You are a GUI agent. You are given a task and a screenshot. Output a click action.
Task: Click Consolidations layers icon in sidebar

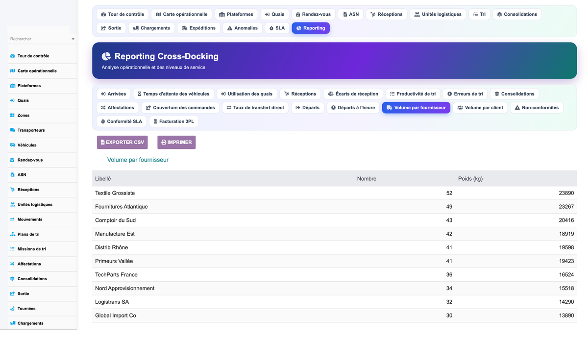(x=13, y=279)
